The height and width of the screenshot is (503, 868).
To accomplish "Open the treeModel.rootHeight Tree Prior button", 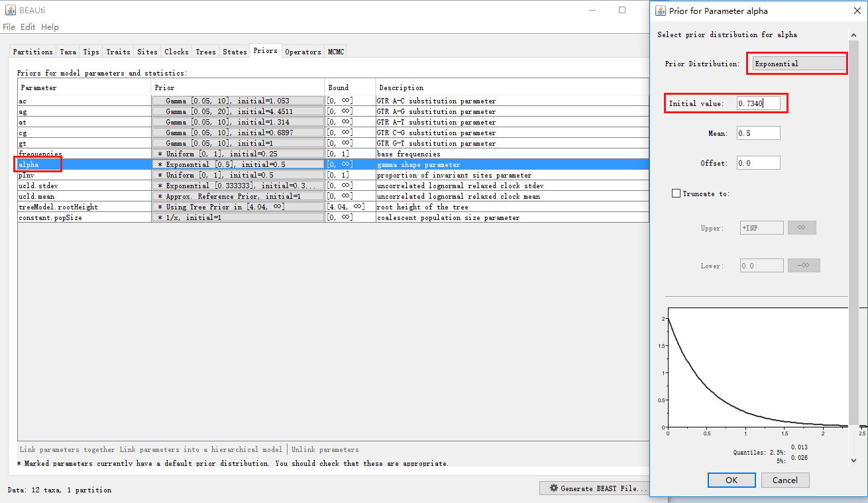I will pos(238,207).
